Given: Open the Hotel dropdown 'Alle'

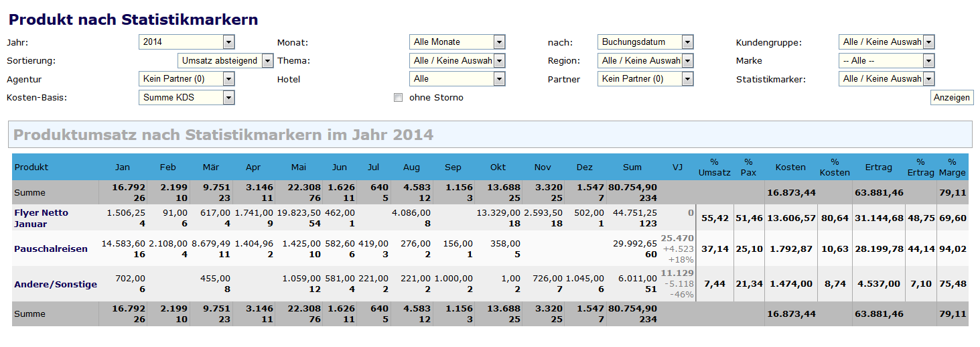Looking at the screenshot, I should tap(458, 79).
